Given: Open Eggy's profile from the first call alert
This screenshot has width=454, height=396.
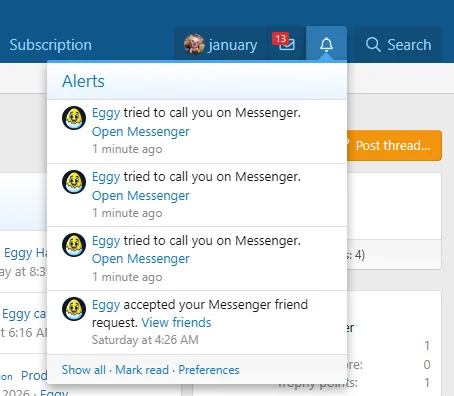Looking at the screenshot, I should [106, 113].
